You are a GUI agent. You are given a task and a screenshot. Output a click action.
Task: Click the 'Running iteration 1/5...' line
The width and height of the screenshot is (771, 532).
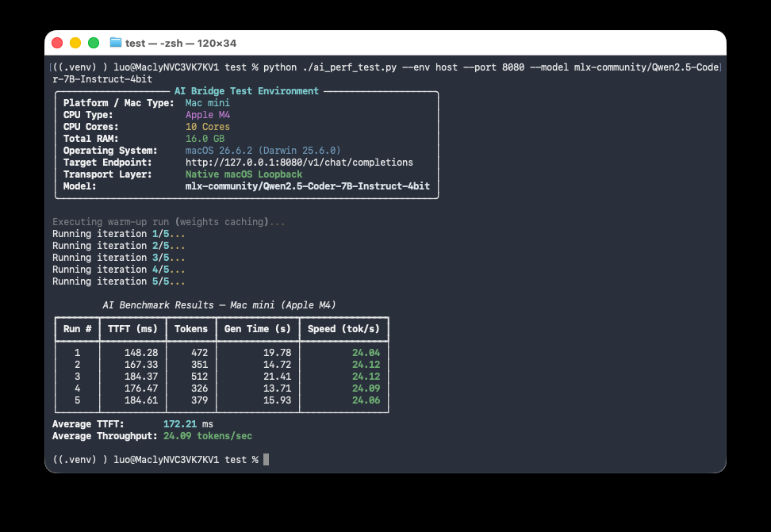(x=118, y=234)
